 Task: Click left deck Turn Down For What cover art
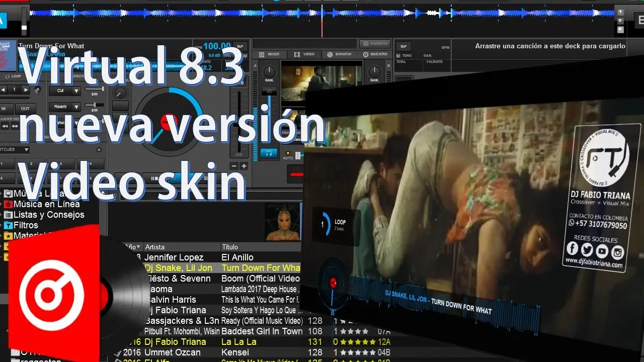(x=8, y=56)
